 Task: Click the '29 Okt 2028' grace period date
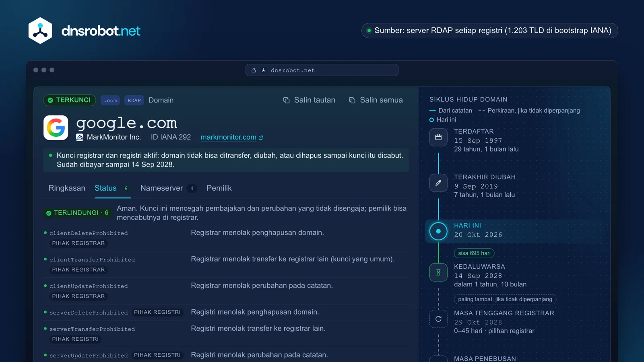pos(478,323)
